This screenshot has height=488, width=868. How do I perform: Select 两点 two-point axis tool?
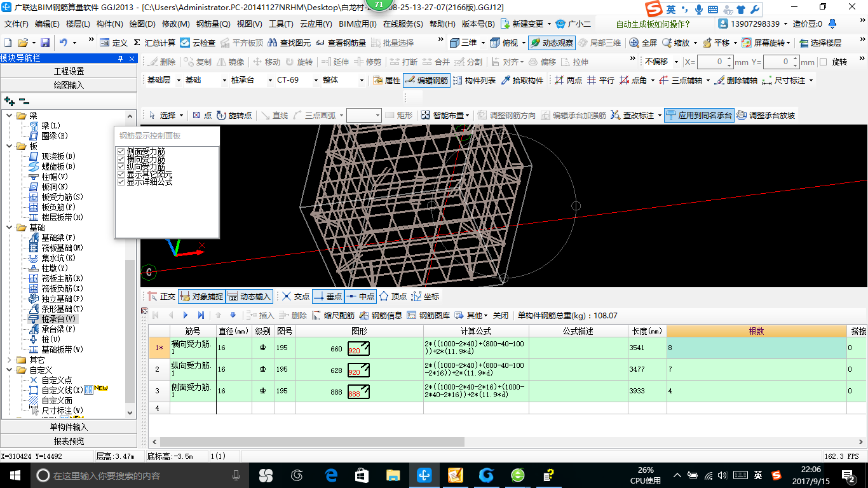[568, 81]
